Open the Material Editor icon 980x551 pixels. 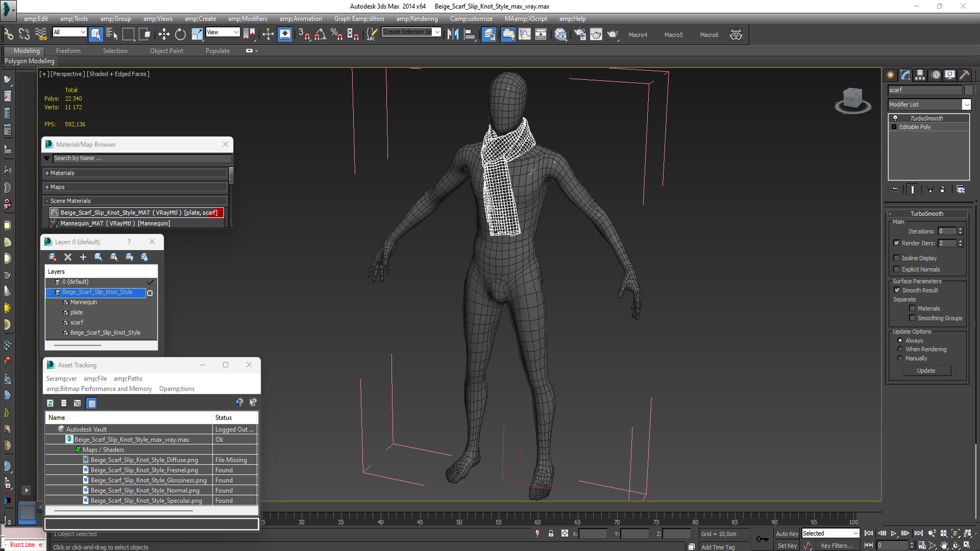coord(560,34)
